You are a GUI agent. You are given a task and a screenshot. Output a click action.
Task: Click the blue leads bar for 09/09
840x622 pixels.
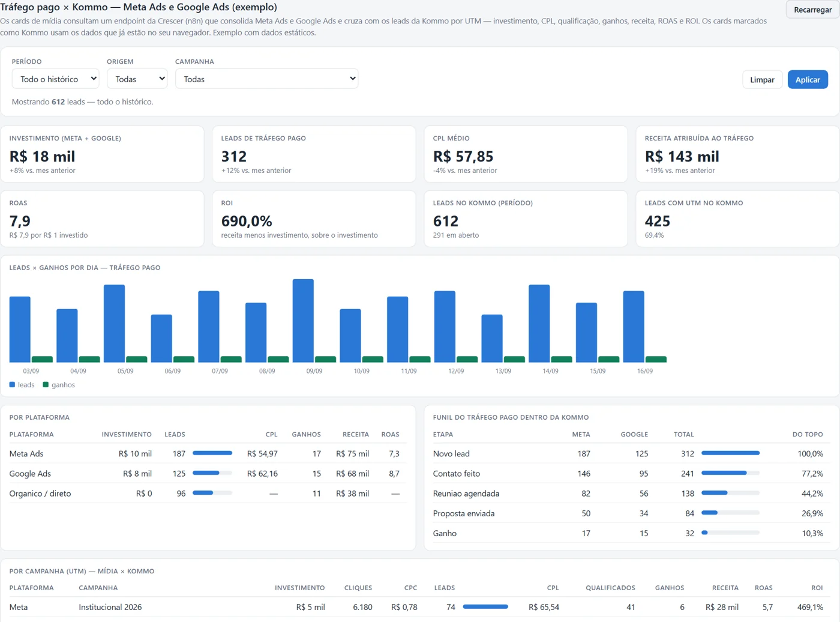tap(303, 321)
